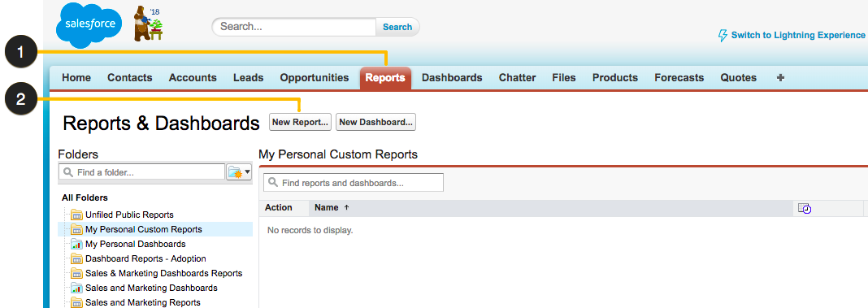
Task: Click the plus icon for all tabs
Action: [780, 77]
